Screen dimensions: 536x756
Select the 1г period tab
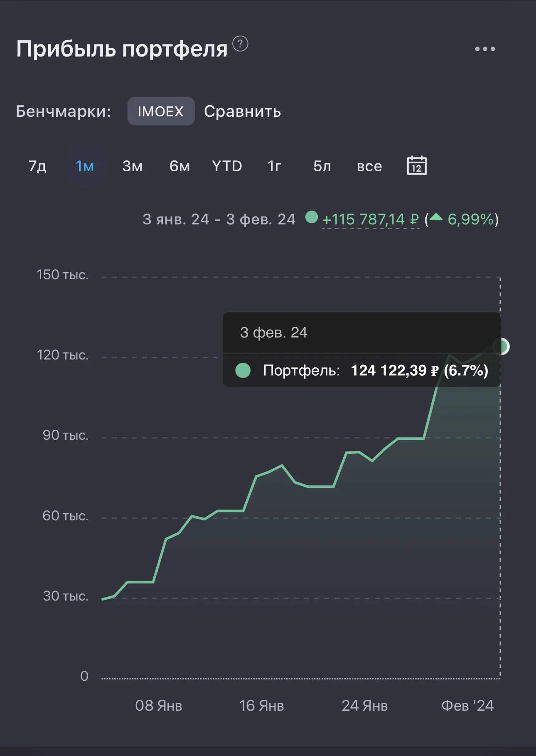275,166
